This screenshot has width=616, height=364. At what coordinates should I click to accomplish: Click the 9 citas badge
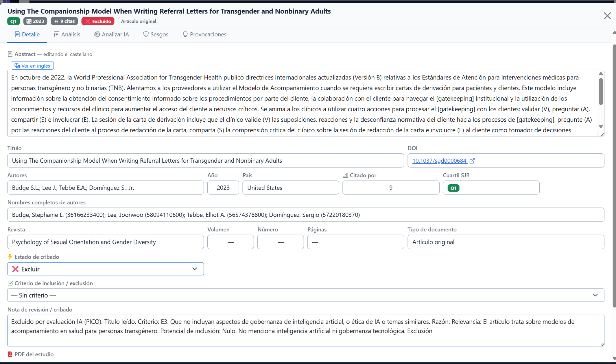(x=64, y=21)
